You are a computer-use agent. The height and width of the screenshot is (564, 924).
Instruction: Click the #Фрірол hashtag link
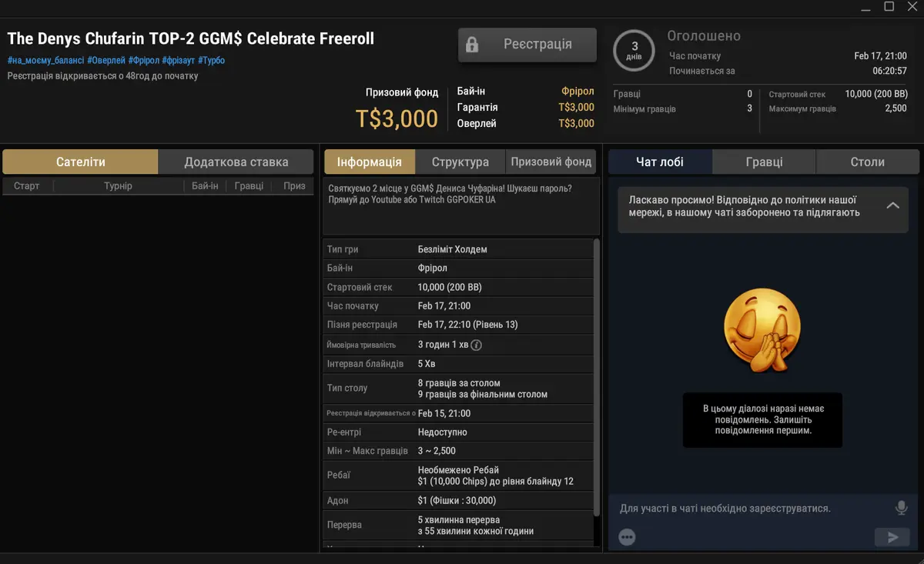coord(144,60)
